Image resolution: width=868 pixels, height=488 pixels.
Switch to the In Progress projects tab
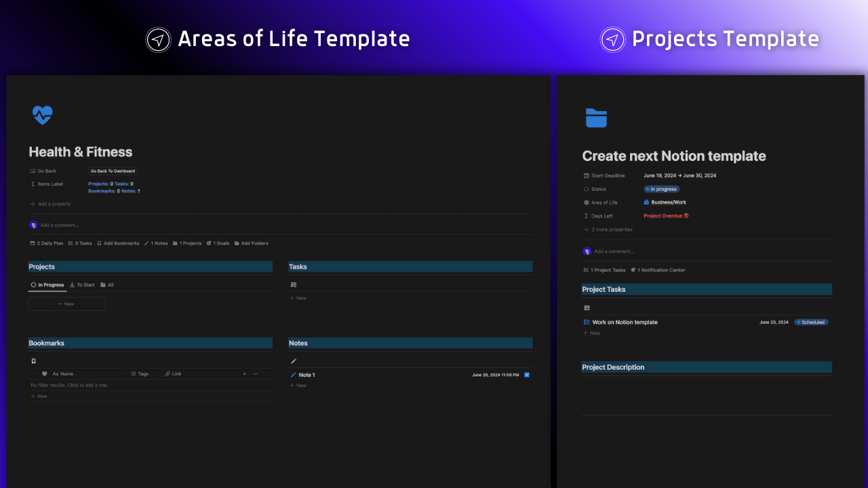pyautogui.click(x=47, y=285)
